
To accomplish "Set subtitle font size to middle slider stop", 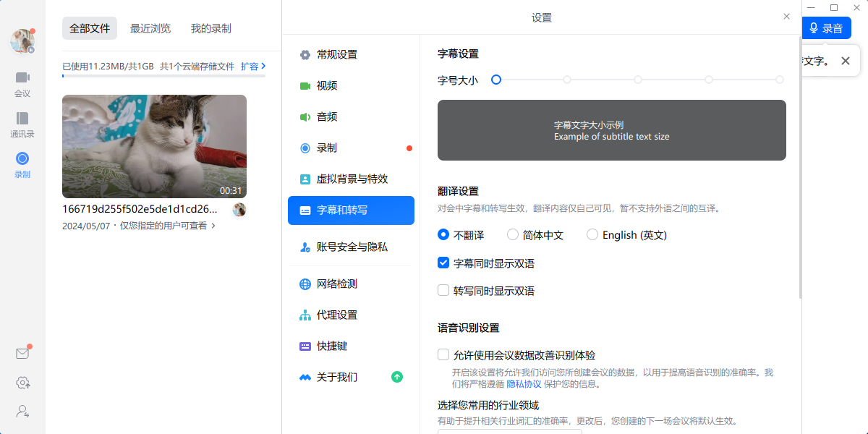I will click(x=638, y=80).
